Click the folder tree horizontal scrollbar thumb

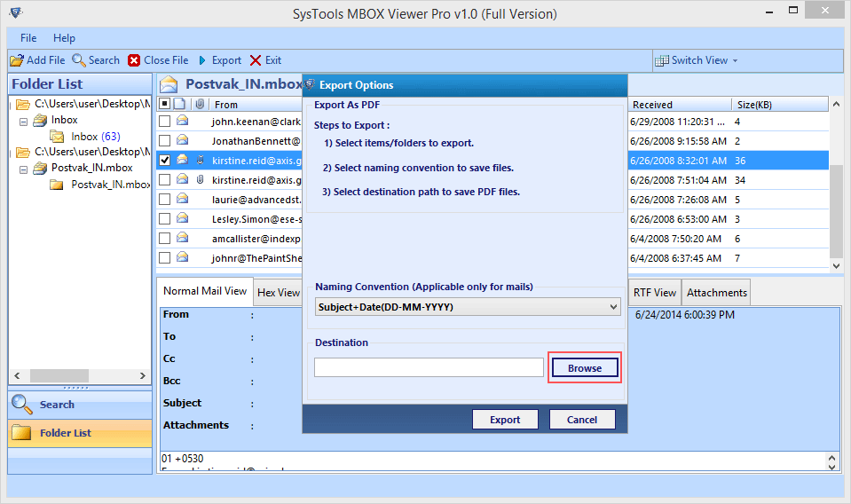59,375
